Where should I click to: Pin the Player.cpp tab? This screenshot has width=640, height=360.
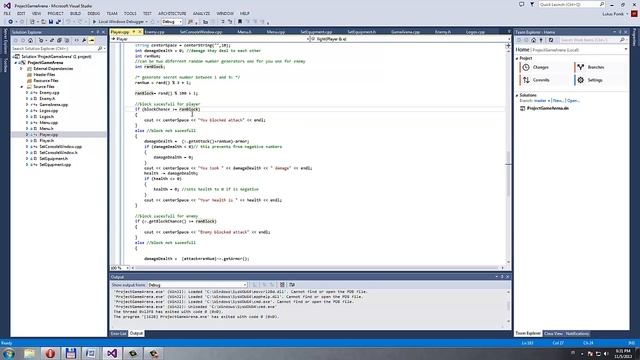click(133, 32)
